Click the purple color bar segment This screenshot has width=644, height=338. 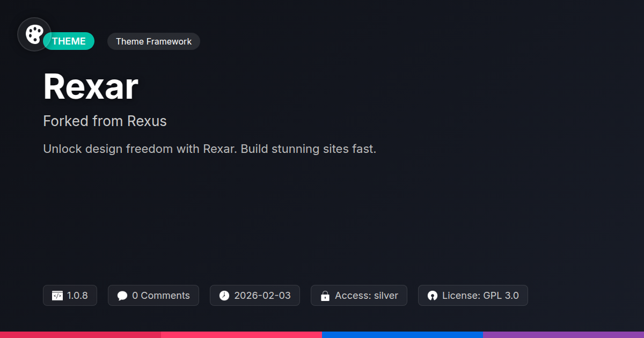(x=563, y=335)
